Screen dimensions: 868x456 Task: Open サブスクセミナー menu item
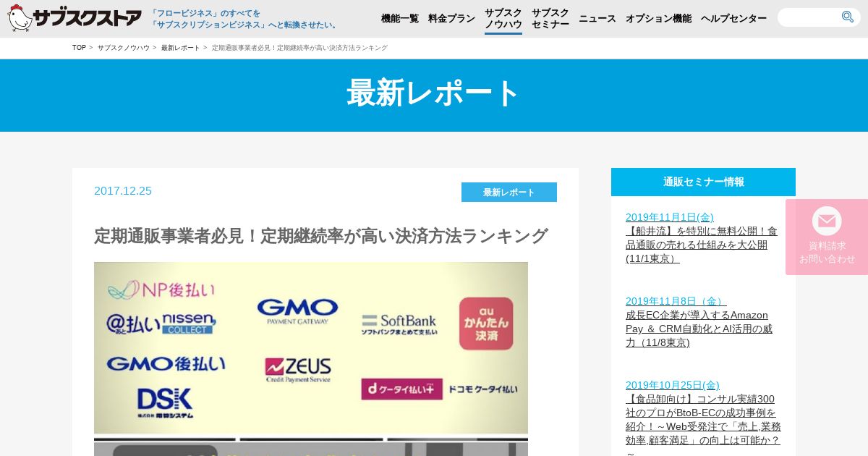click(x=550, y=18)
